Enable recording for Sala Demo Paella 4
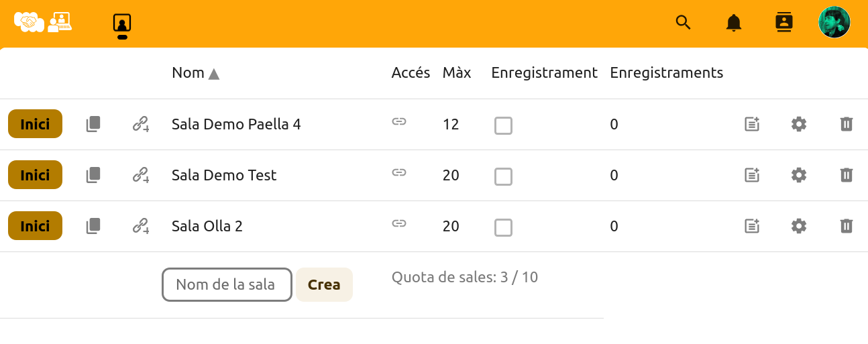868x344 pixels. pyautogui.click(x=503, y=125)
